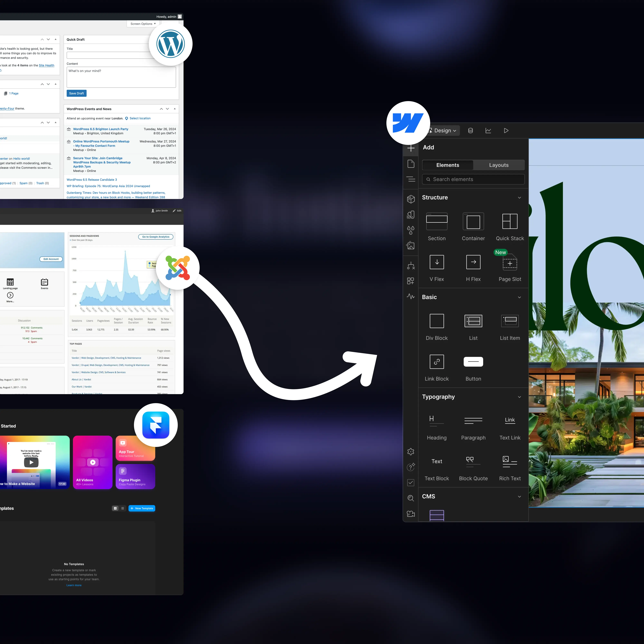Open the Pages panel icon in Webflow sidebar
The image size is (644, 644).
[x=411, y=164]
